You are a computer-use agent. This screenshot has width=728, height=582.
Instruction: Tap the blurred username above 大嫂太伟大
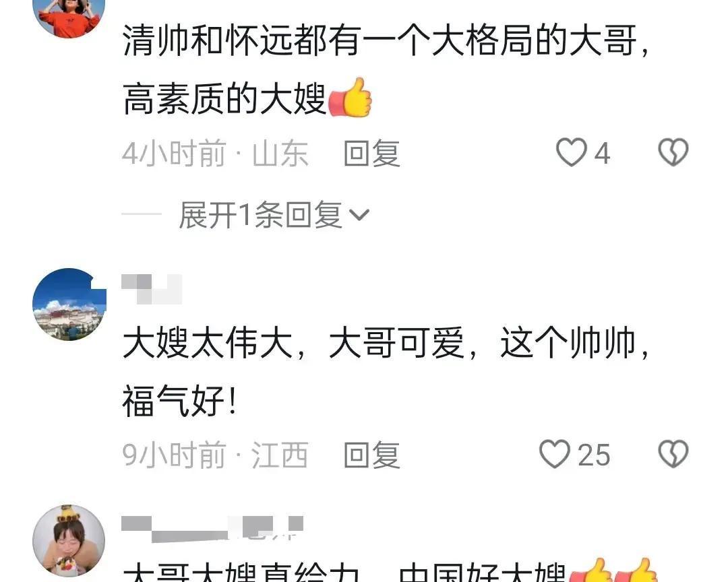(x=152, y=289)
